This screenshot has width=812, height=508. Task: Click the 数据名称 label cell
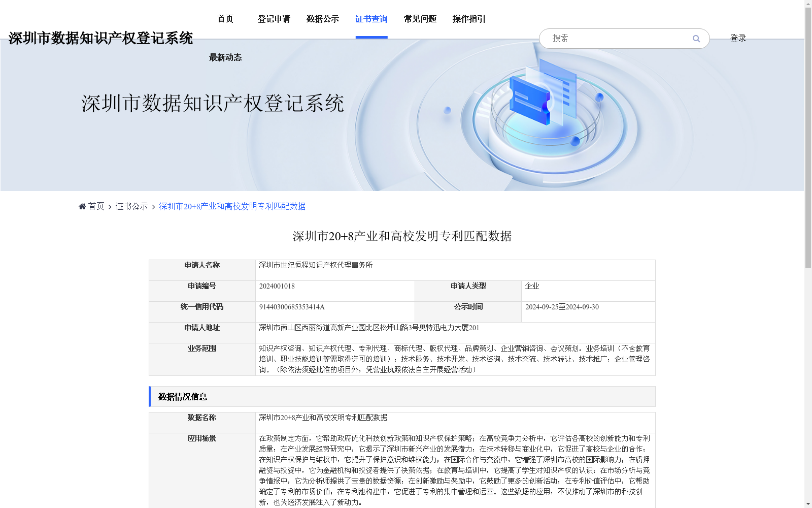click(x=202, y=423)
